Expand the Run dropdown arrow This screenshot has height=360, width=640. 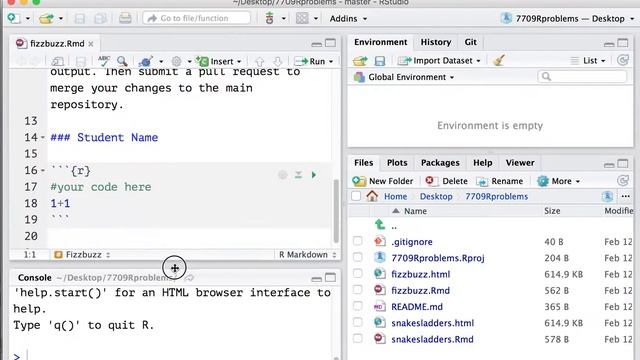pos(331,62)
